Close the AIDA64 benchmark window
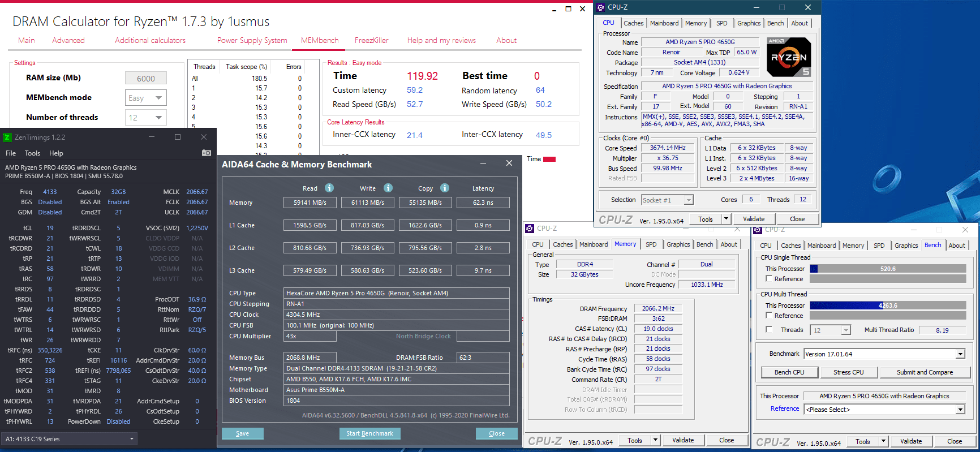Viewport: 980px width, 452px height. [x=509, y=163]
